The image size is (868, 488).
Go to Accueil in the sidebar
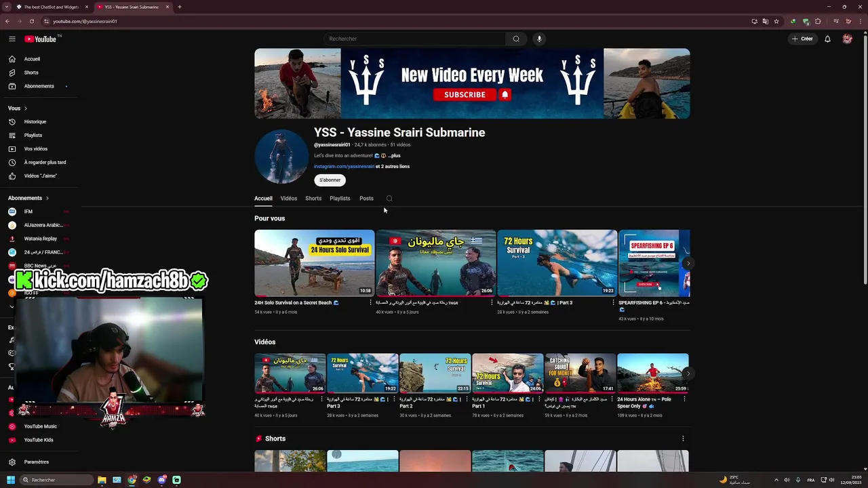tap(32, 59)
